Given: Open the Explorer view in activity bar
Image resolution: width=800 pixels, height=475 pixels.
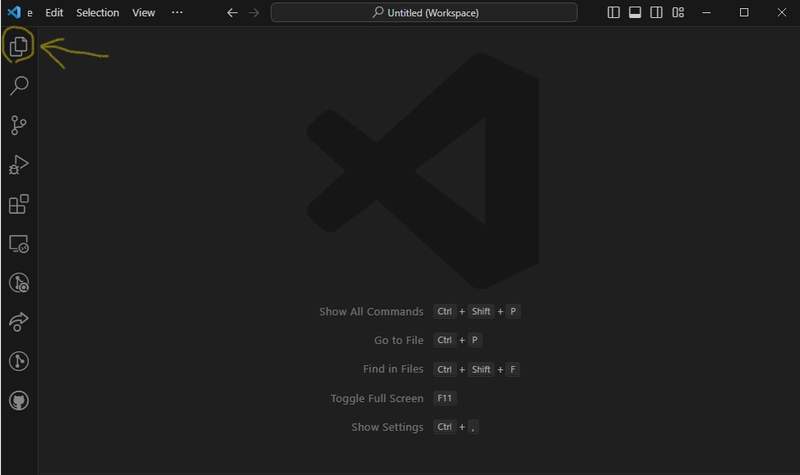Looking at the screenshot, I should click(x=19, y=46).
